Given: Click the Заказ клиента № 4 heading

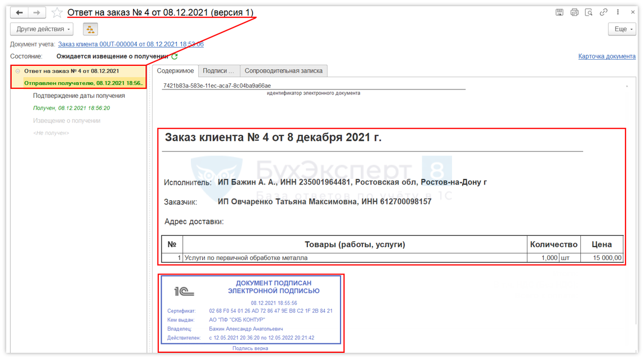Looking at the screenshot, I should [273, 137].
